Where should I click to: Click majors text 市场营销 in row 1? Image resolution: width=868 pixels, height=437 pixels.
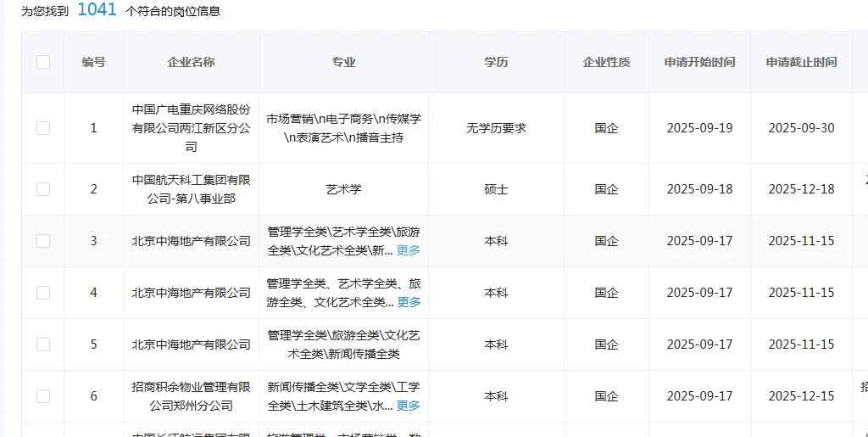pos(290,119)
